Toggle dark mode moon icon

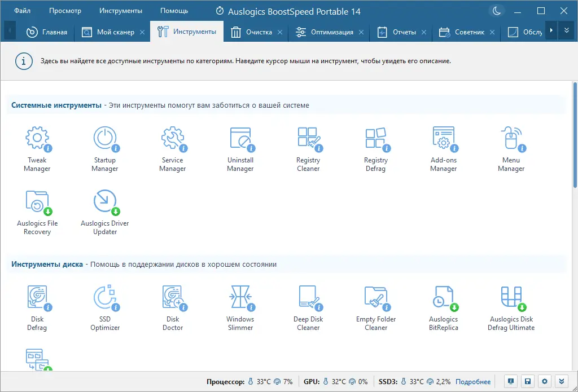[x=497, y=11]
